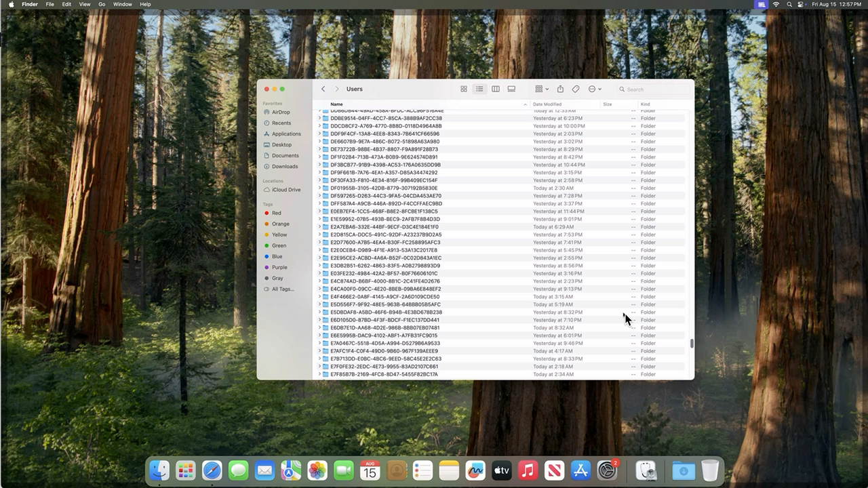Select list view toggle in toolbar

point(479,89)
